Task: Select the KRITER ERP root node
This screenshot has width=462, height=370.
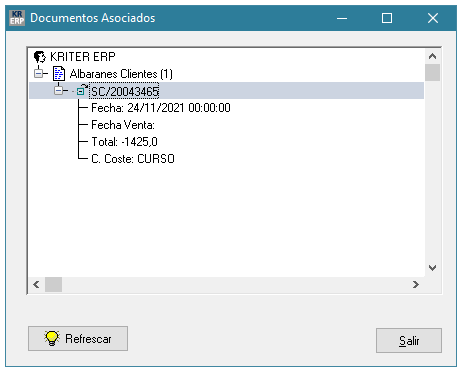Action: (x=83, y=57)
